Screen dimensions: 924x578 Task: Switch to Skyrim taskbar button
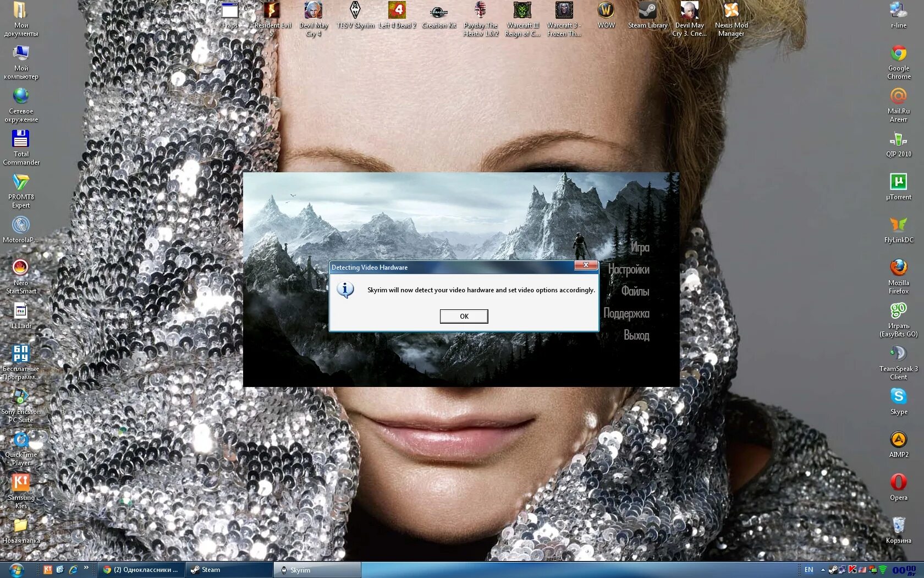point(317,570)
